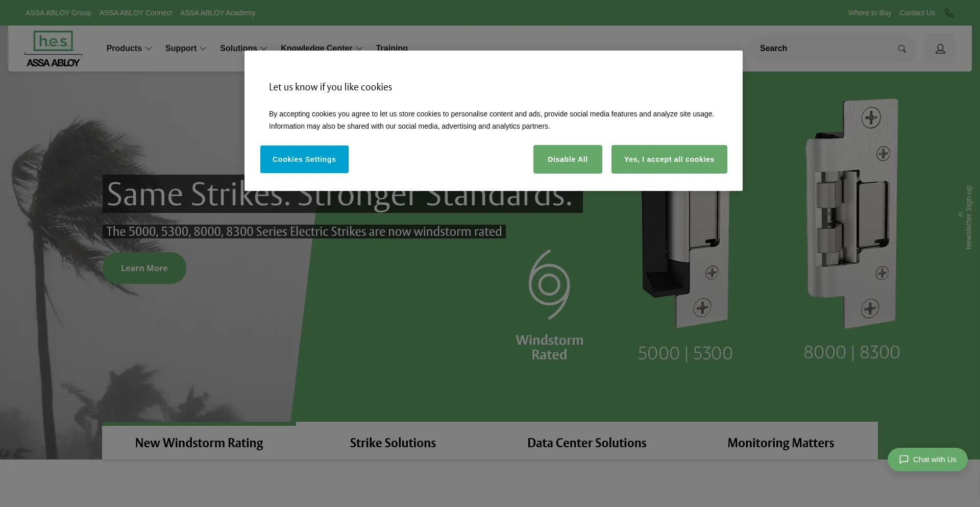Select the Data Center Solutions tab
The height and width of the screenshot is (507, 980).
tap(587, 443)
